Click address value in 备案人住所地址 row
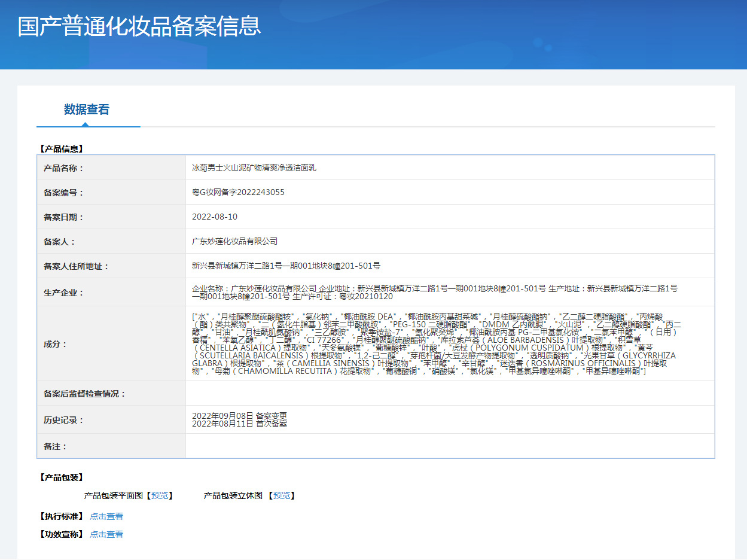The height and width of the screenshot is (560, 747). point(286,266)
